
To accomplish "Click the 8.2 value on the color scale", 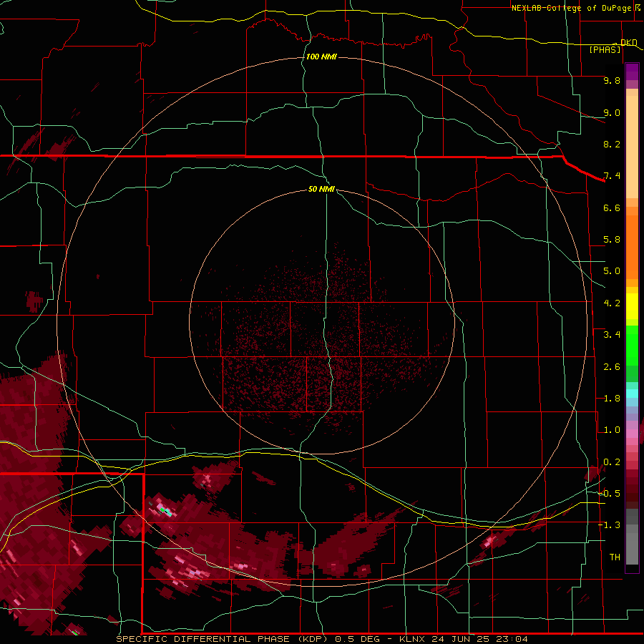I will (612, 144).
